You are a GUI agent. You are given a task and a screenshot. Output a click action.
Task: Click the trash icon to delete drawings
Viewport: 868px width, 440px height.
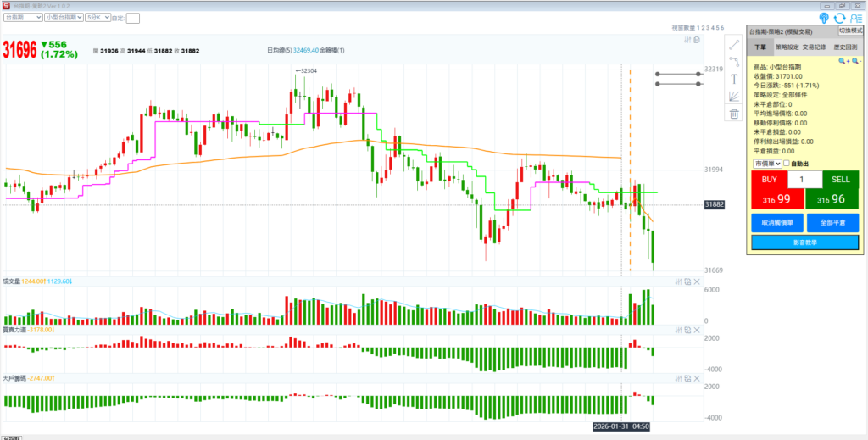tap(734, 114)
